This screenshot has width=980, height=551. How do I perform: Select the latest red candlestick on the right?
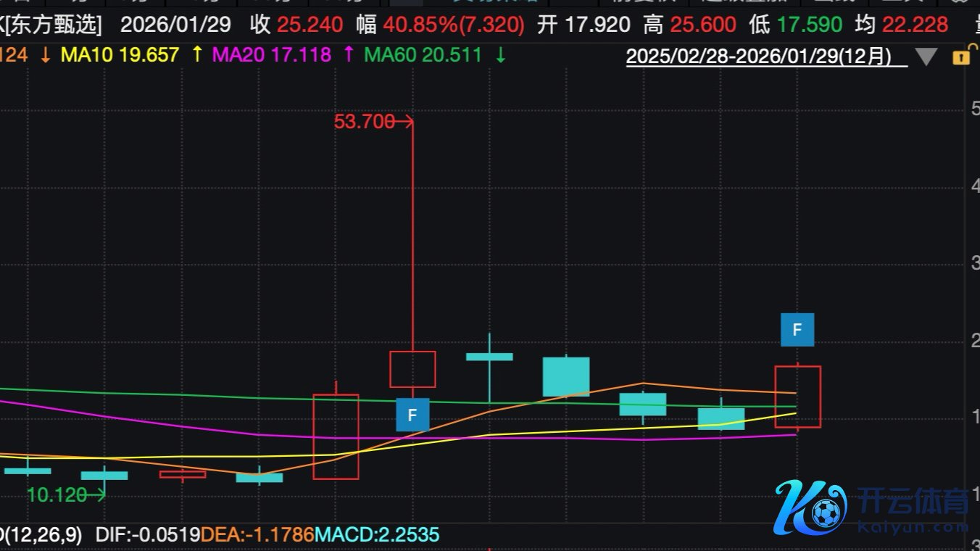pos(797,397)
